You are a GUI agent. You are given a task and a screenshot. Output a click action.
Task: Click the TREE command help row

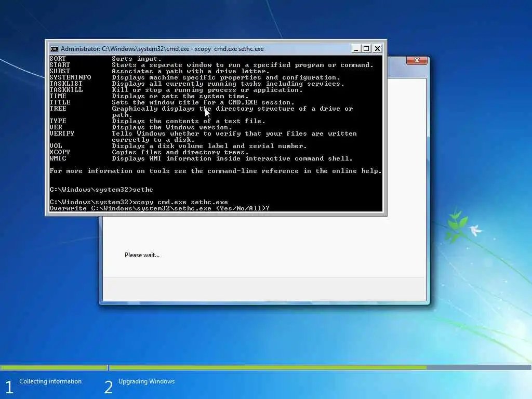tap(201, 112)
